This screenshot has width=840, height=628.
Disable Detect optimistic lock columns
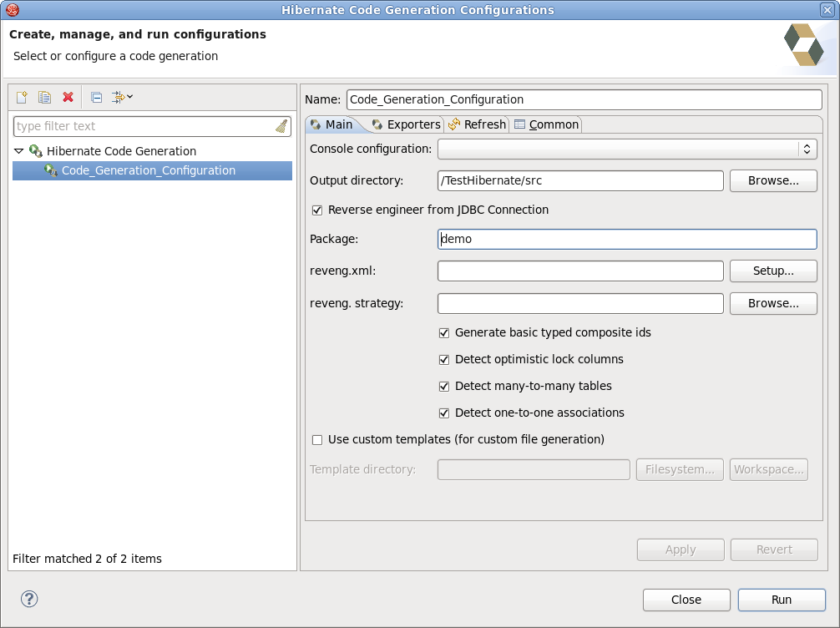pyautogui.click(x=443, y=359)
